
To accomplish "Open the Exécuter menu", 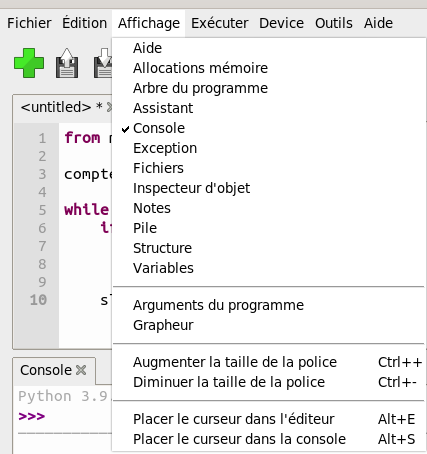I will (220, 23).
